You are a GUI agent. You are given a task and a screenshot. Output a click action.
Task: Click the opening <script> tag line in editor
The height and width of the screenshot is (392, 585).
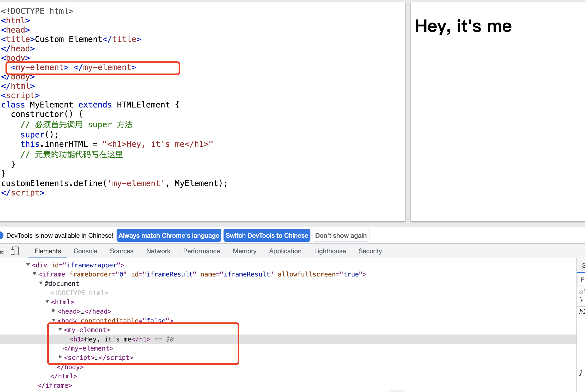click(x=20, y=95)
